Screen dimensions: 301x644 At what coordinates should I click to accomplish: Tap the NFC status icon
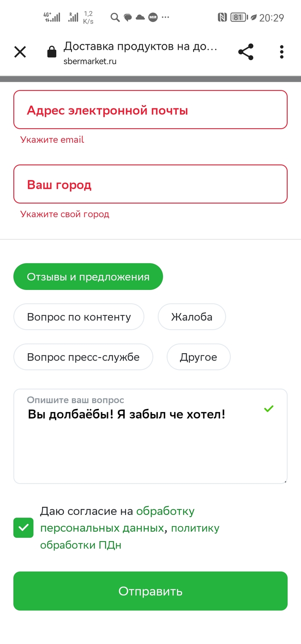(222, 18)
